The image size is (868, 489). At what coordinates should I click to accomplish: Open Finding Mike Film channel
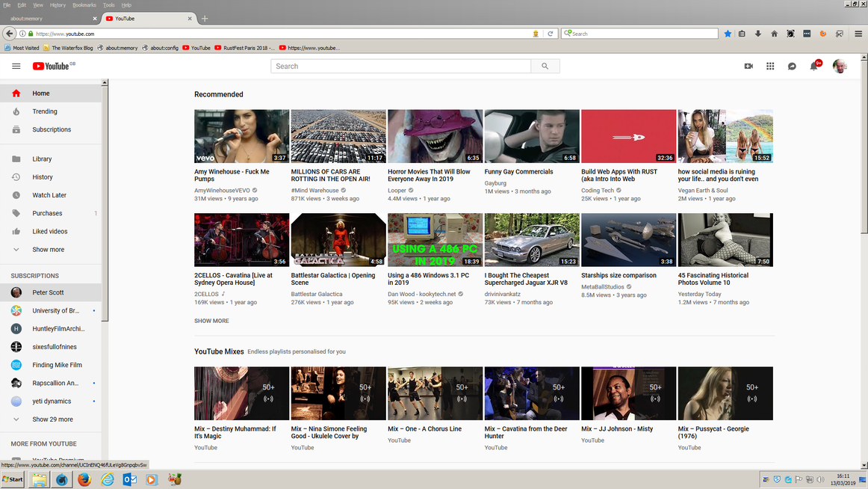tap(51, 365)
